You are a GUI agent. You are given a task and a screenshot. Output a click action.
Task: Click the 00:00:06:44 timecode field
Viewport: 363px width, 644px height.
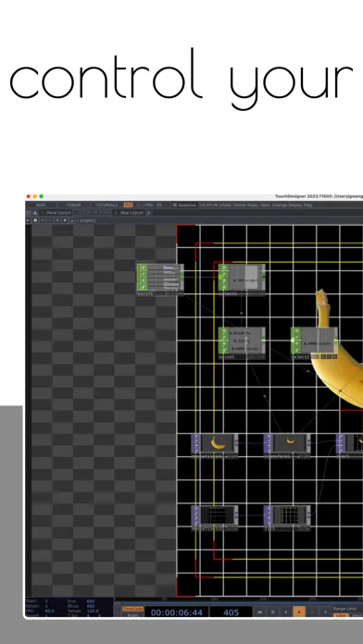click(176, 613)
